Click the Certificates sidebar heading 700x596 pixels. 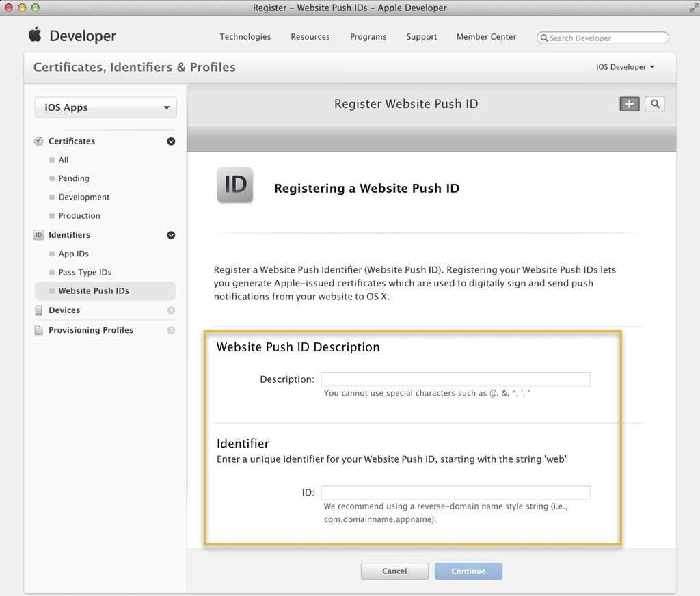click(71, 141)
